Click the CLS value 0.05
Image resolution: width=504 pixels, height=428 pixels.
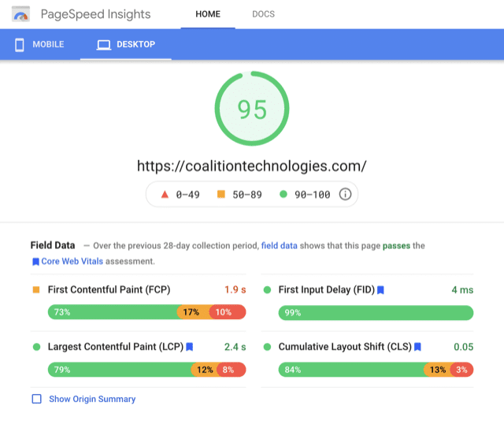click(x=464, y=347)
